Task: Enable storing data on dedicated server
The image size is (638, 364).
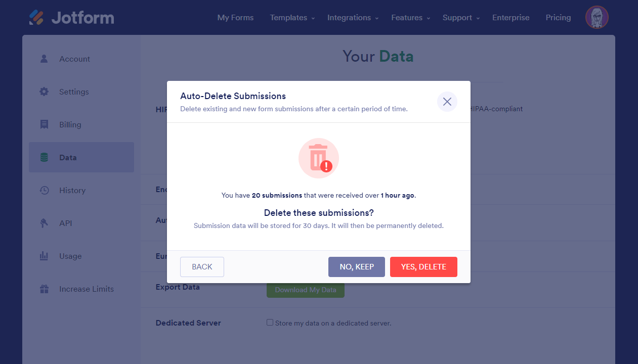Action: 270,323
